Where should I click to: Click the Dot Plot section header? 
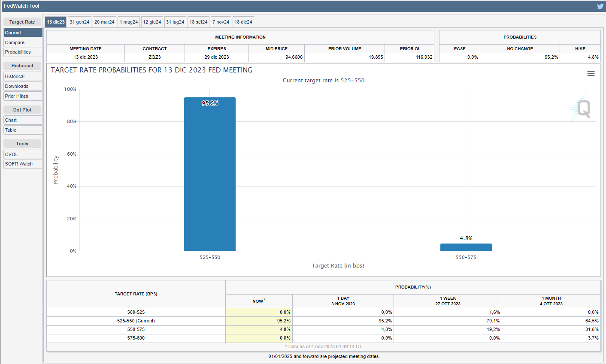22,110
